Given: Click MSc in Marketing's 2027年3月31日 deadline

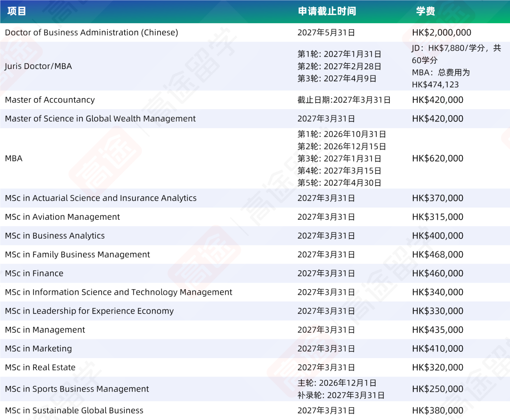Looking at the screenshot, I should pyautogui.click(x=326, y=349).
